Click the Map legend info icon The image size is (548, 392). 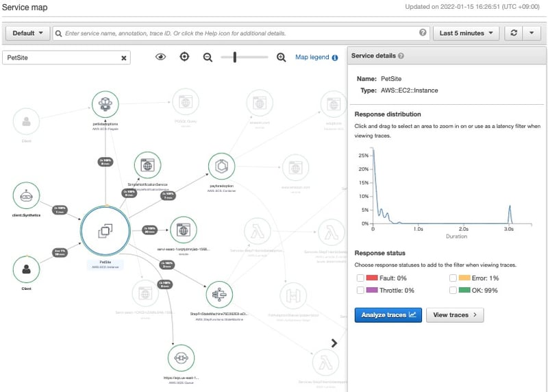point(335,58)
